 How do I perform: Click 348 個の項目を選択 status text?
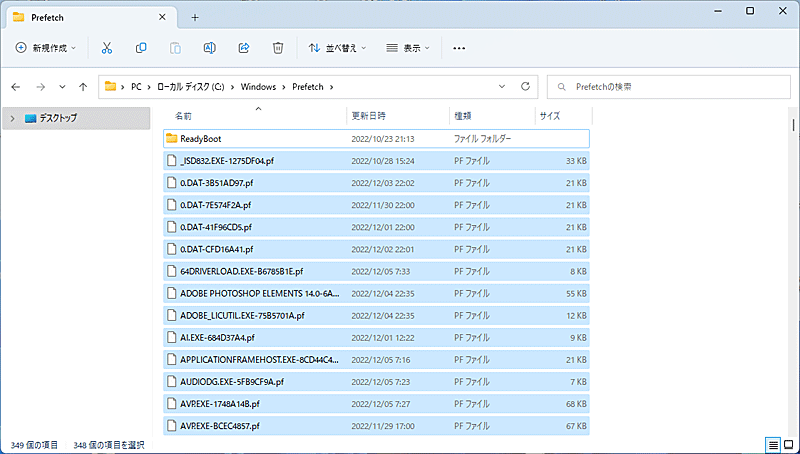[x=109, y=445]
